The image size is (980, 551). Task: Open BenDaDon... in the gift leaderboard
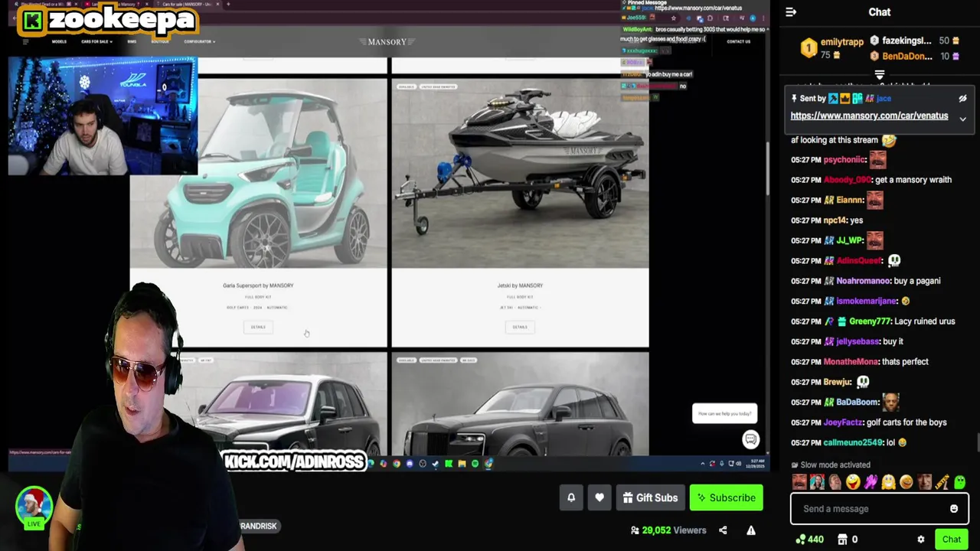(907, 56)
